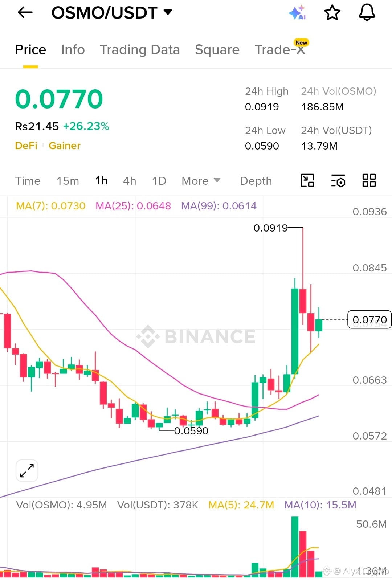This screenshot has width=392, height=580.
Task: Select the 1h interval
Action: coord(101,181)
